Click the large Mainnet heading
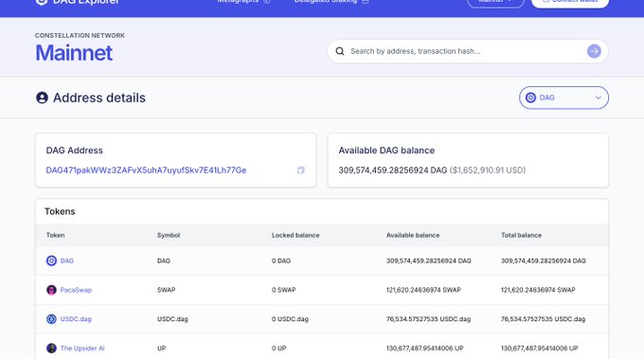644x359 pixels. (x=74, y=53)
